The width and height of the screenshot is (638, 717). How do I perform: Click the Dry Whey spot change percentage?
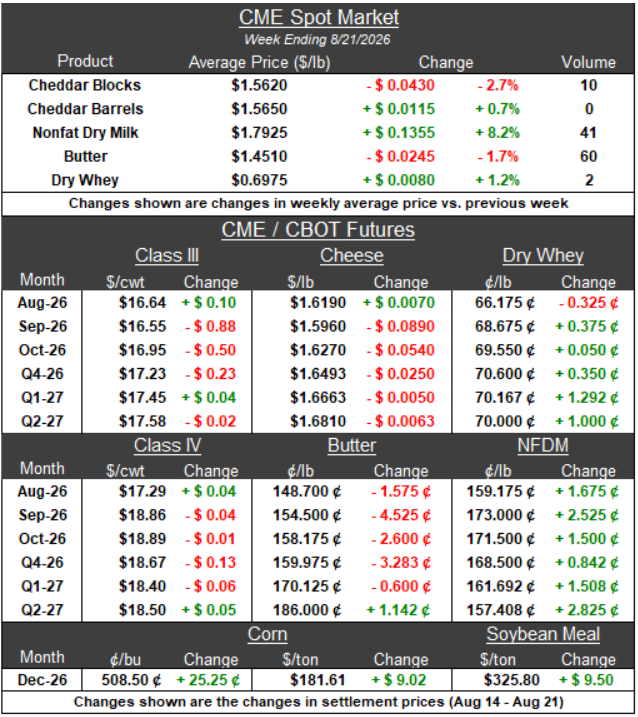(x=498, y=180)
